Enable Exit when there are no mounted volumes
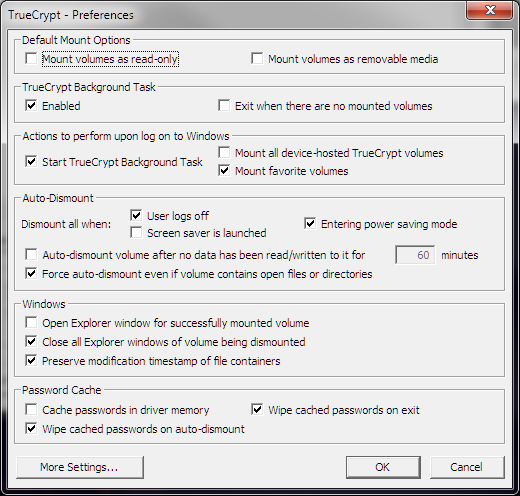This screenshot has width=520, height=496. click(224, 106)
